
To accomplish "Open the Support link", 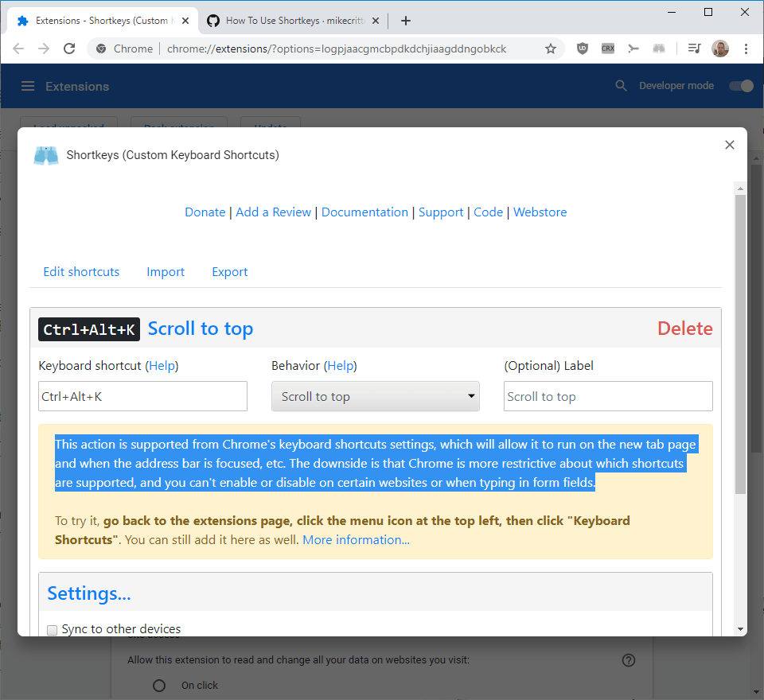I will pos(441,212).
